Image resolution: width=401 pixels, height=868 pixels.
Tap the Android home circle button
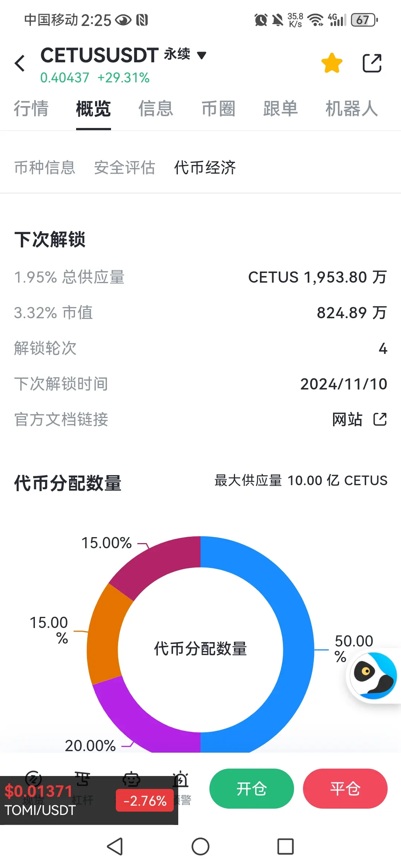click(200, 847)
